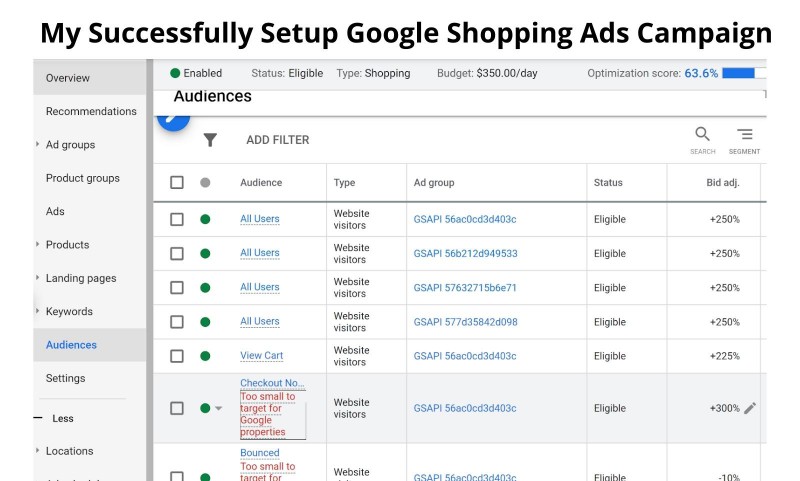Click Budget $350.00/day text
Viewport: 800px width, 481px height.
(487, 73)
